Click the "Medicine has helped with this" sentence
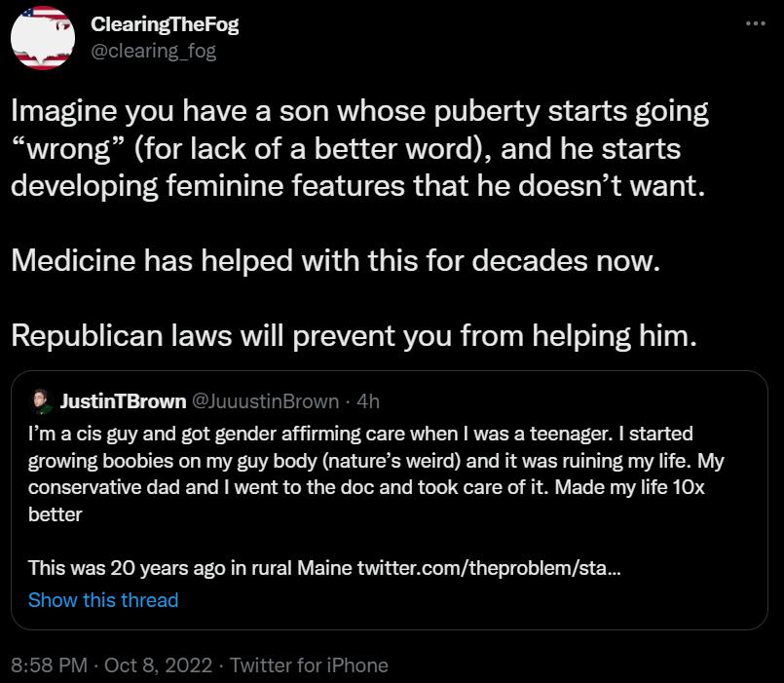The width and height of the screenshot is (784, 683). tap(334, 263)
